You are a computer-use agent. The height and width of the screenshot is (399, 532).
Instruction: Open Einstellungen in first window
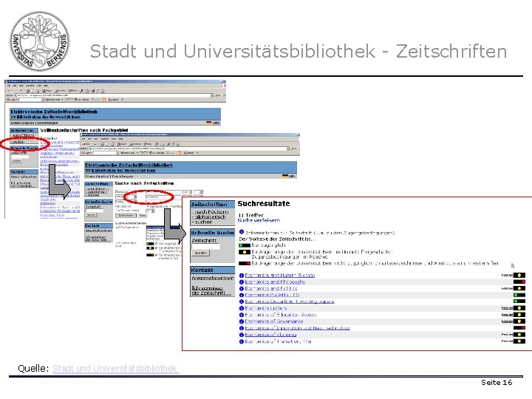point(48,123)
